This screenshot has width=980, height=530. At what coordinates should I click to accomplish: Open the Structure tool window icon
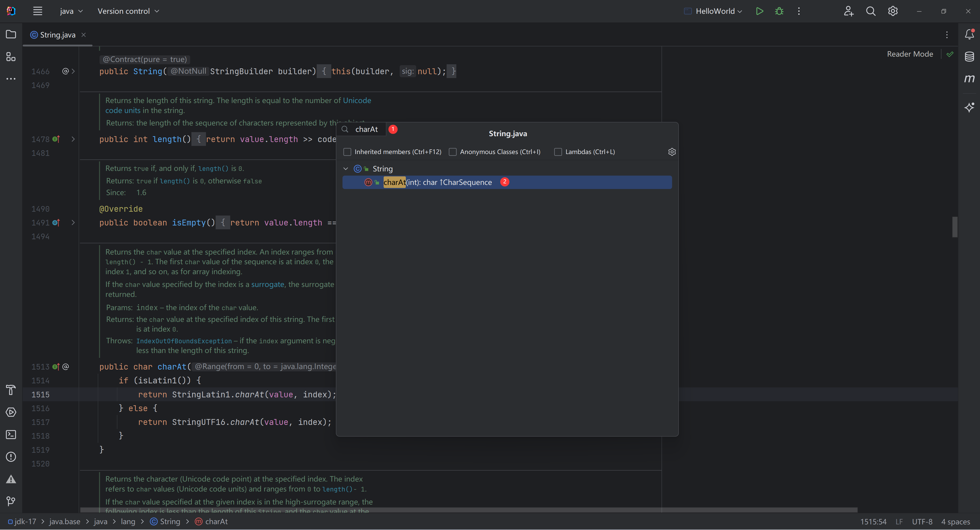point(11,57)
